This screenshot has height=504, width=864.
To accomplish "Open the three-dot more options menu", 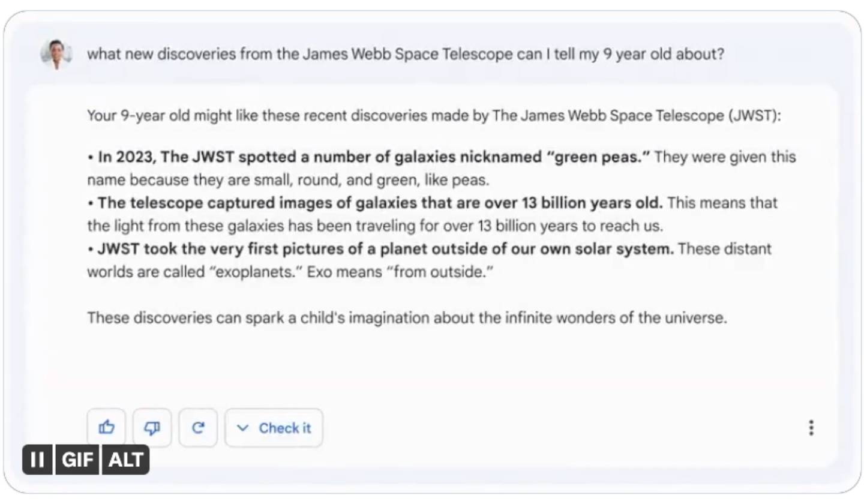I will coord(811,428).
